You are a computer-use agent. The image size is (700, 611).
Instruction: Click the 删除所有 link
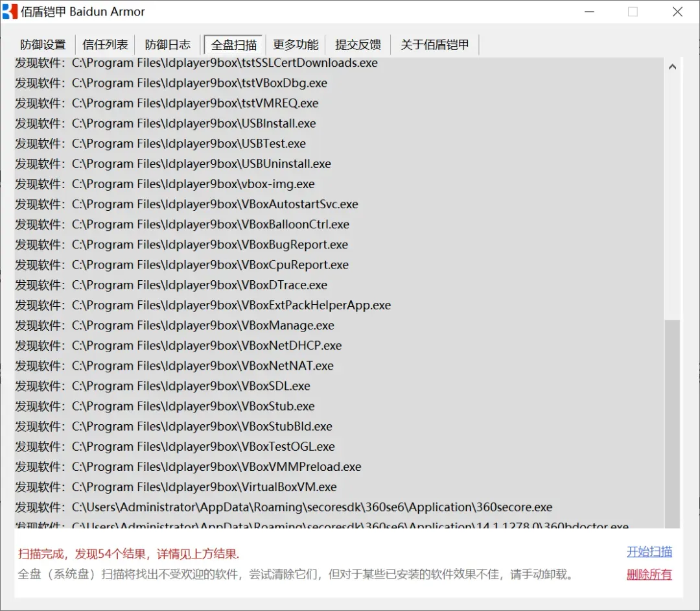point(649,574)
